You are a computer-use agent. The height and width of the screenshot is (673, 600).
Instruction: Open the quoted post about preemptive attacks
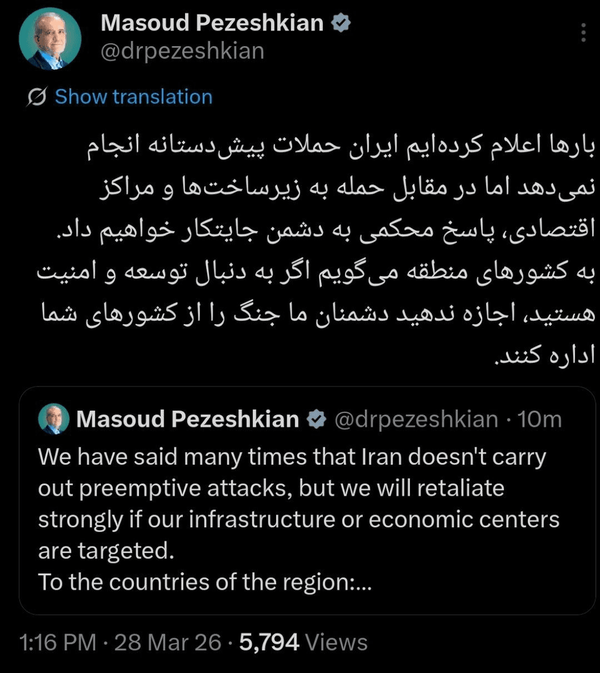(x=300, y=505)
